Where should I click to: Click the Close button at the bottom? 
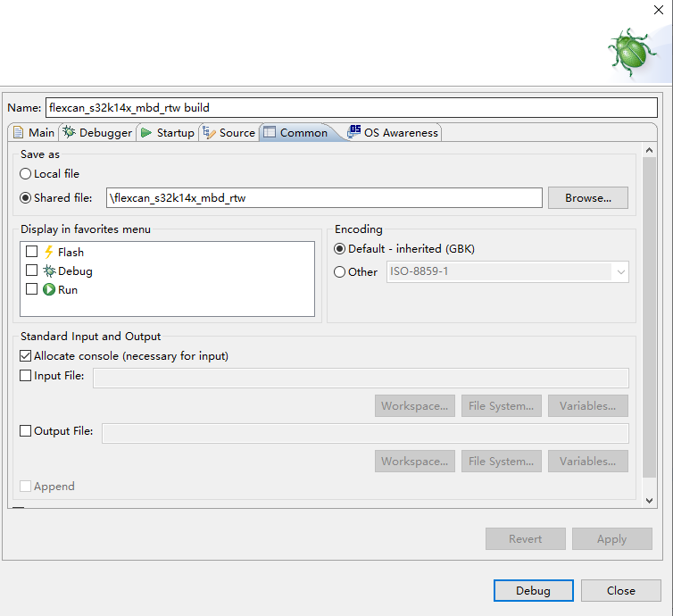621,591
